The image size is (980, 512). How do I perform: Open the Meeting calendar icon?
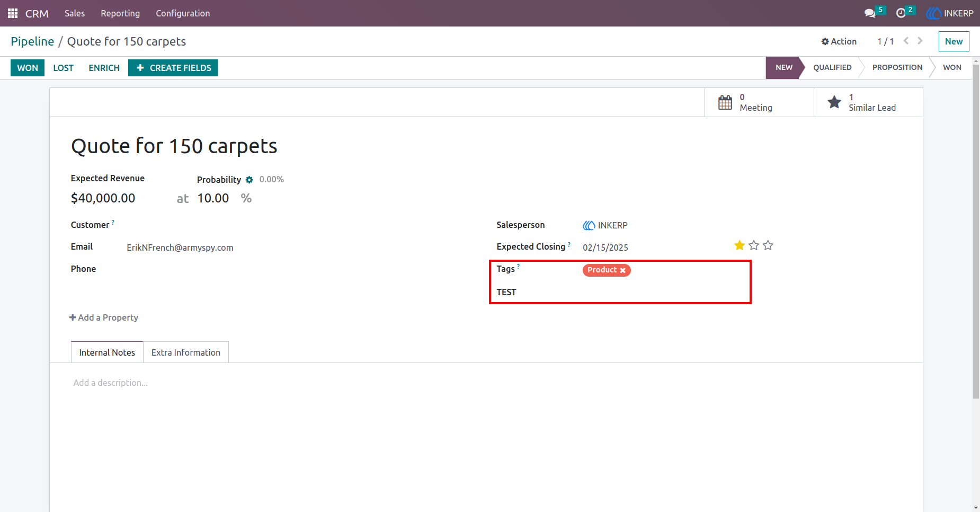point(725,102)
